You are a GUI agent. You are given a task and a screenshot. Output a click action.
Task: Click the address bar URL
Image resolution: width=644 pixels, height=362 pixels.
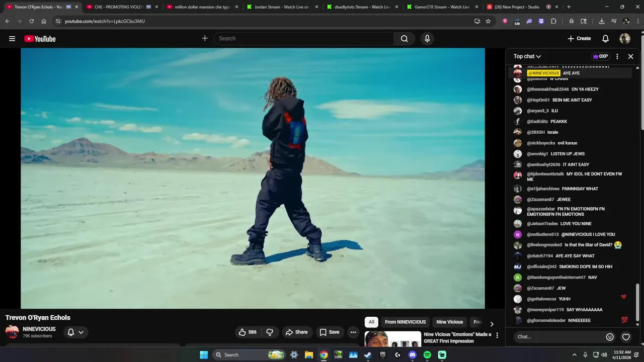105,21
